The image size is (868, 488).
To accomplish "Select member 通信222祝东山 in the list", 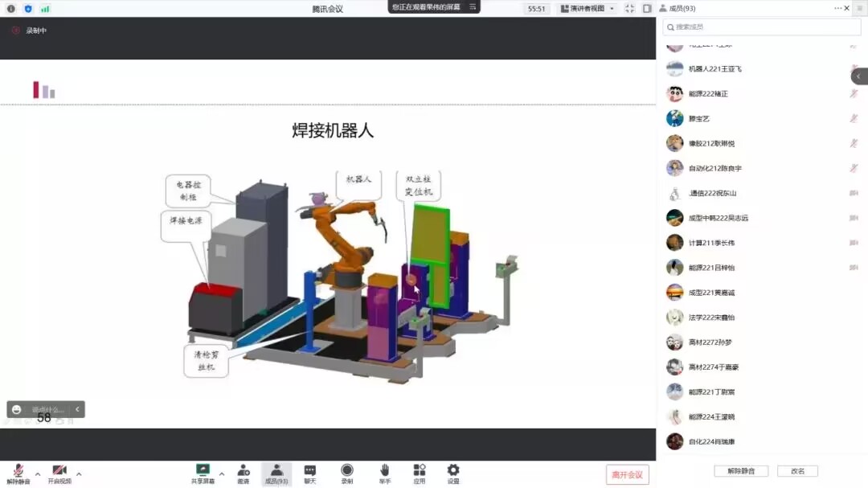I will point(712,193).
